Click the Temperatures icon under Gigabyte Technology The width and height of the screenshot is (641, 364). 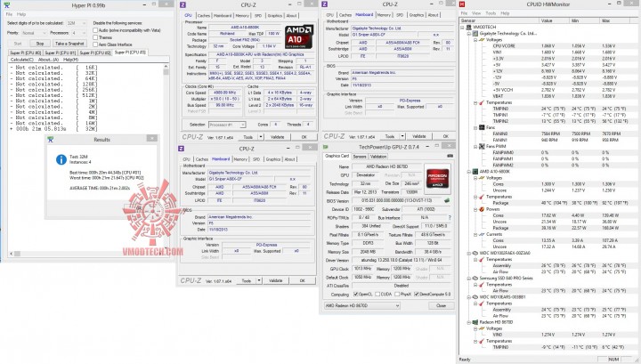(482, 102)
